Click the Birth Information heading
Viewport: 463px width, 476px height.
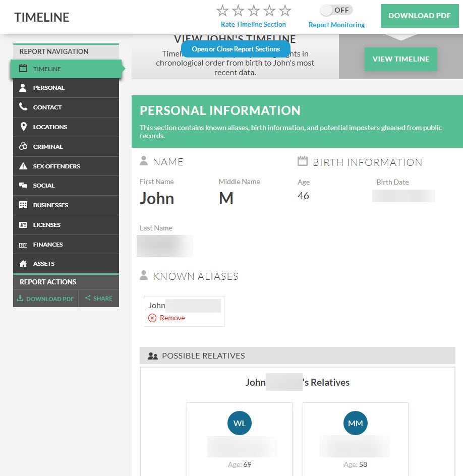[367, 162]
